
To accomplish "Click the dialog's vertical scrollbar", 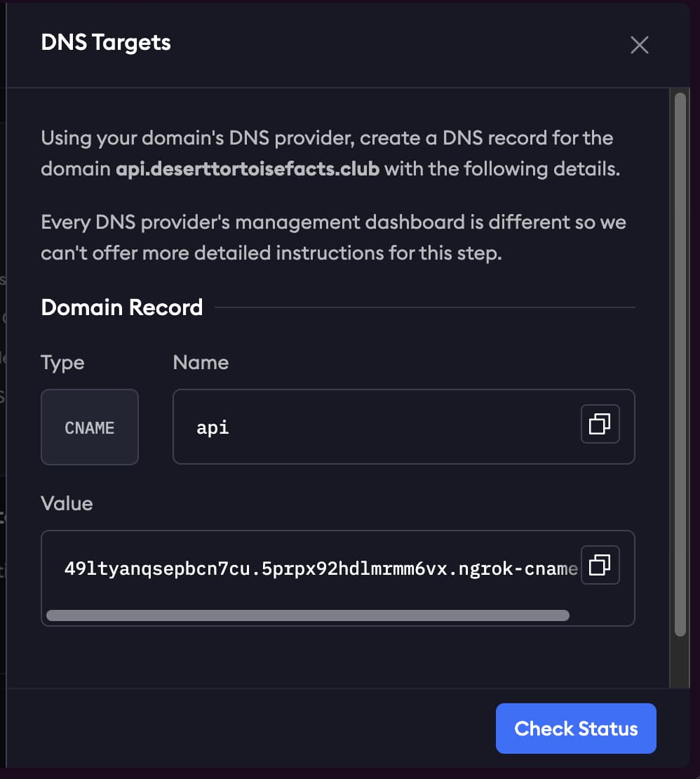I will coord(679,365).
